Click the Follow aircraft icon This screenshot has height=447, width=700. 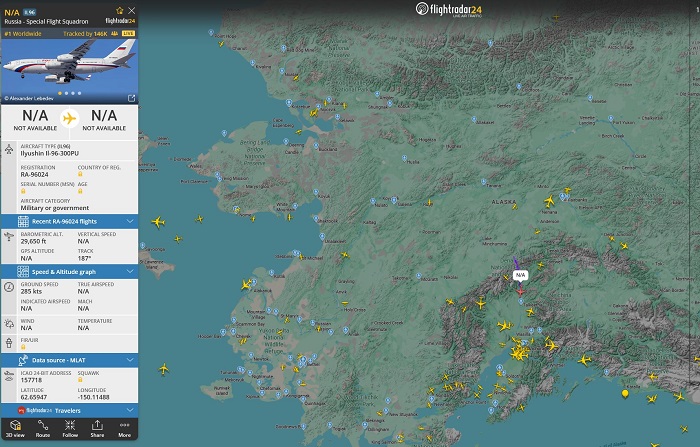point(70,430)
